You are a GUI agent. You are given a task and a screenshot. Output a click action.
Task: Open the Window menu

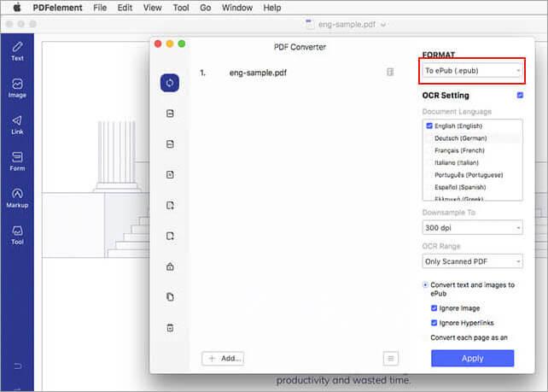point(237,8)
